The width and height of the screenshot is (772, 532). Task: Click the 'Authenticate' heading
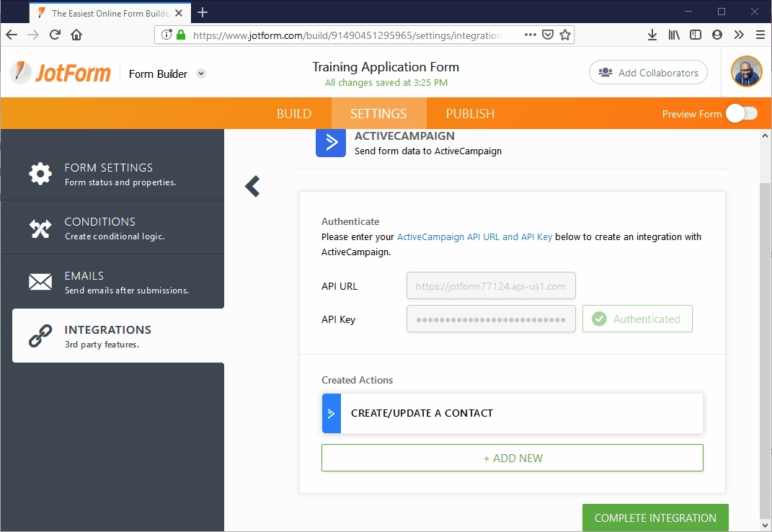[x=350, y=222]
